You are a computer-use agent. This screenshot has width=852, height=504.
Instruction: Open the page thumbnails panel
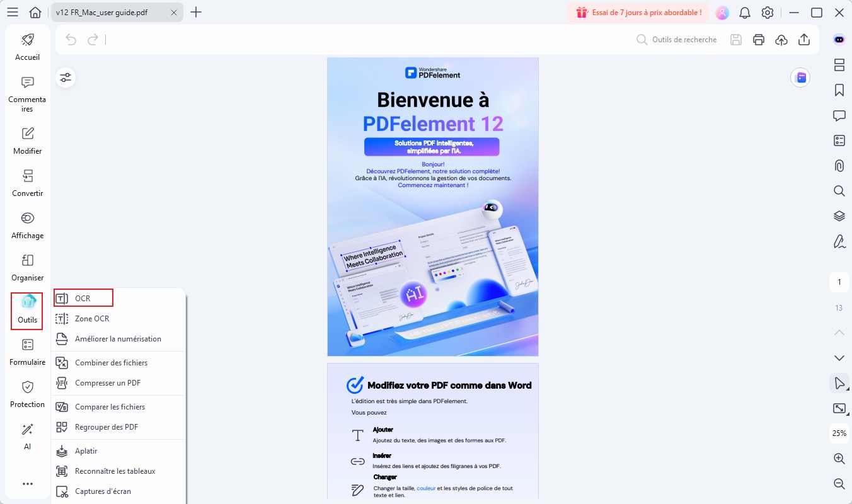tap(839, 65)
